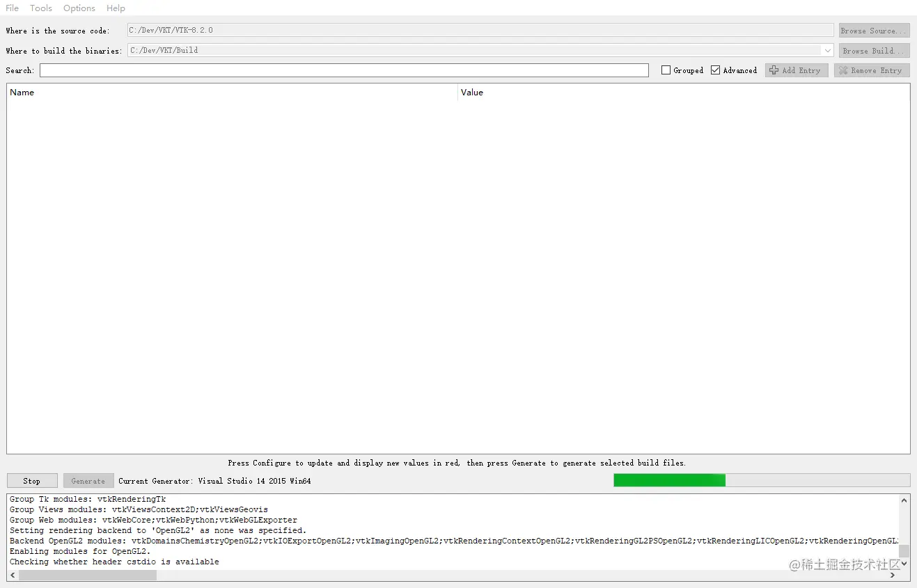Open the File menu
This screenshot has height=588, width=917.
[12, 8]
